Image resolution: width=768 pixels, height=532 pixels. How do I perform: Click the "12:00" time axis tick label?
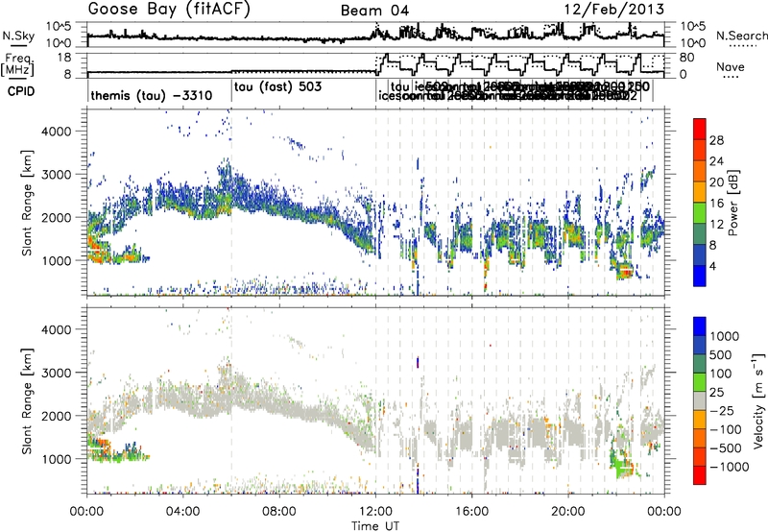coord(375,512)
